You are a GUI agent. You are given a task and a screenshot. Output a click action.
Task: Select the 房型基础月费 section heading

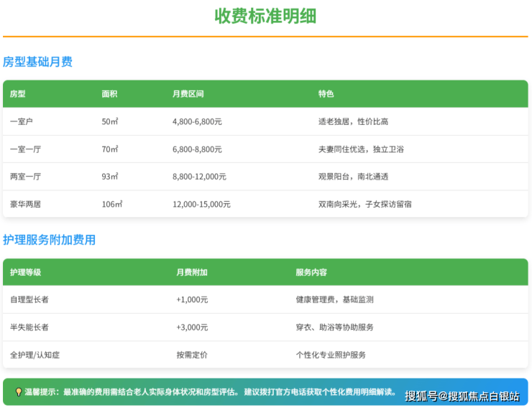pyautogui.click(x=37, y=62)
